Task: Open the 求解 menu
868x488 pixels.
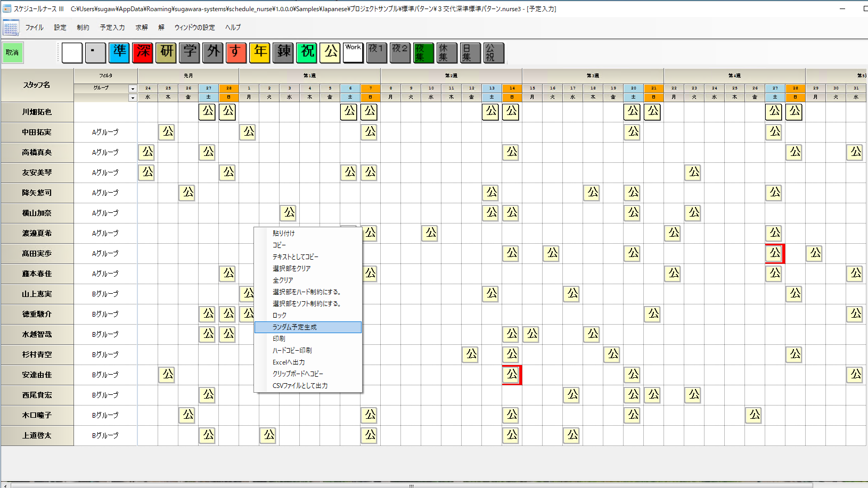Action: 142,28
